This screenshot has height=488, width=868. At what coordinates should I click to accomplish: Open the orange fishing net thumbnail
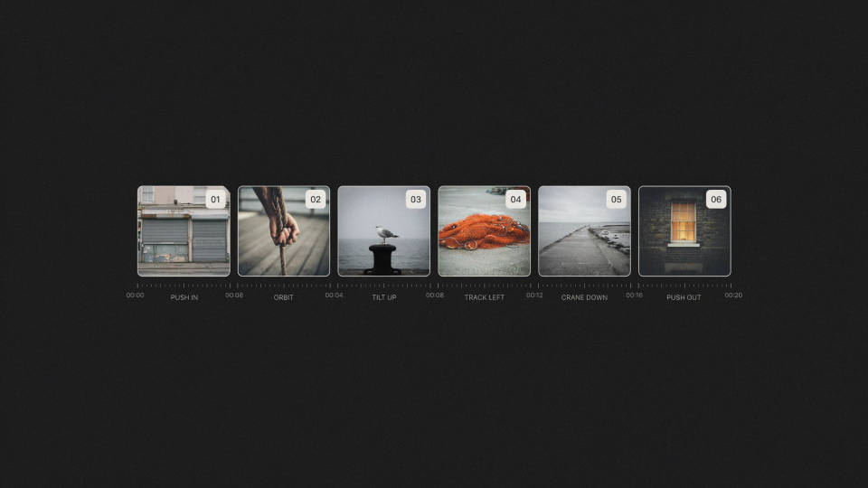click(x=485, y=230)
